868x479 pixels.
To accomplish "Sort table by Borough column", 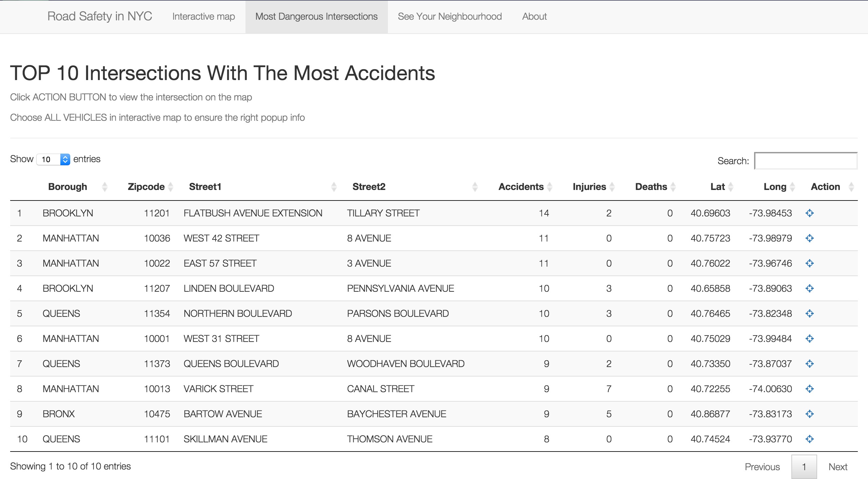I will [68, 187].
